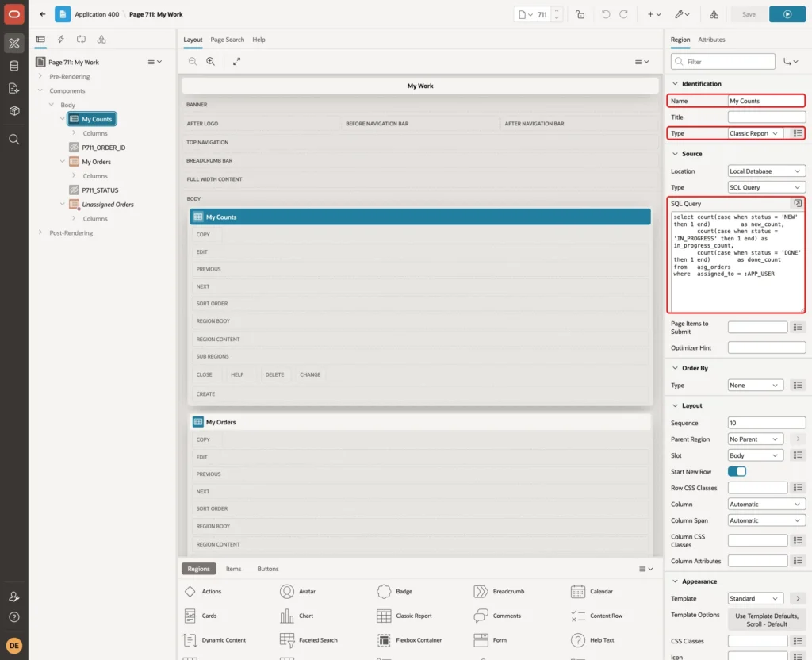Go to Template with arrow button
Screen dimensions: 812x660
click(798, 598)
